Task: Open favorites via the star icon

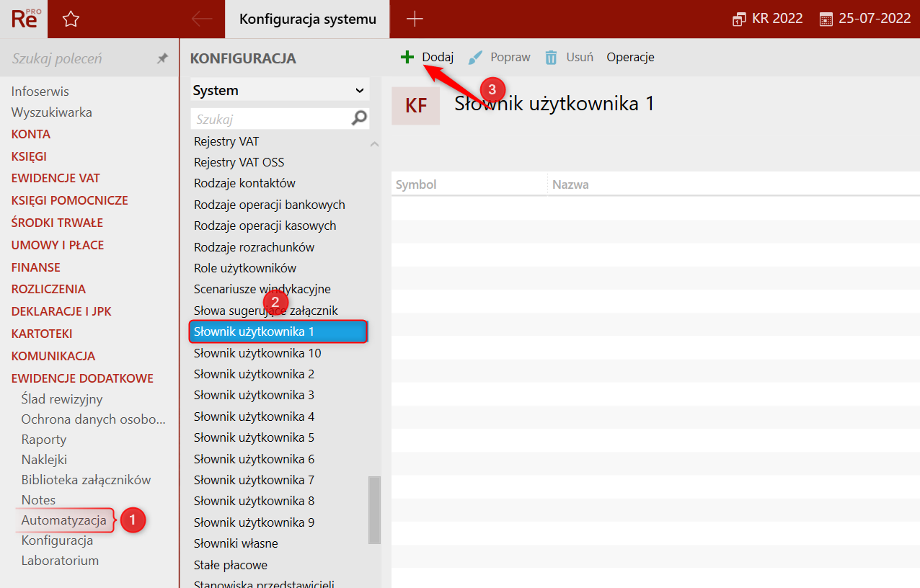Action: click(x=71, y=19)
